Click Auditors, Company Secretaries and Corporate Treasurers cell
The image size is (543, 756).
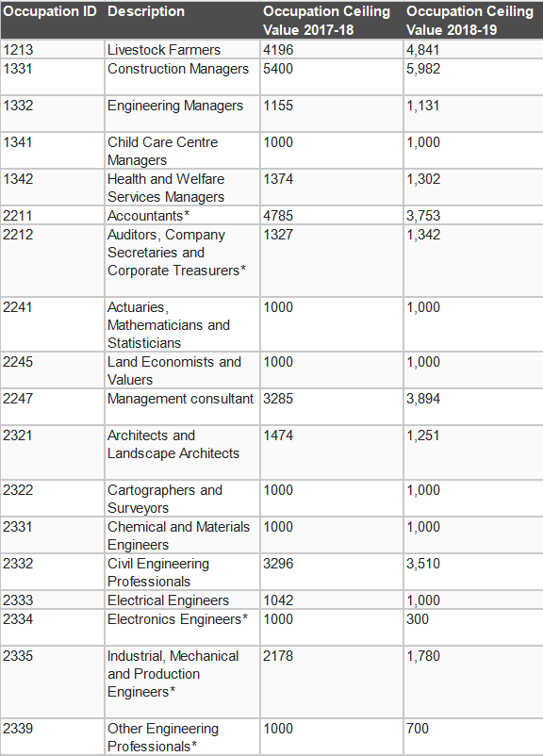(182, 261)
